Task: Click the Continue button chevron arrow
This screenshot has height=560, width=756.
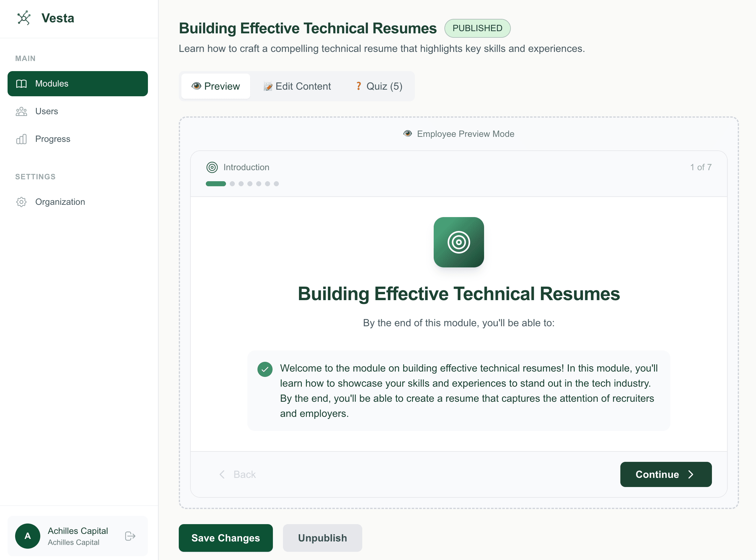Action: [691, 474]
